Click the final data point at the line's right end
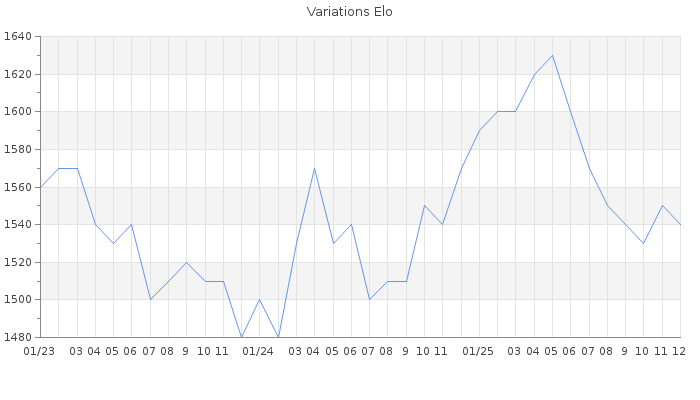The image size is (700, 400). 680,224
